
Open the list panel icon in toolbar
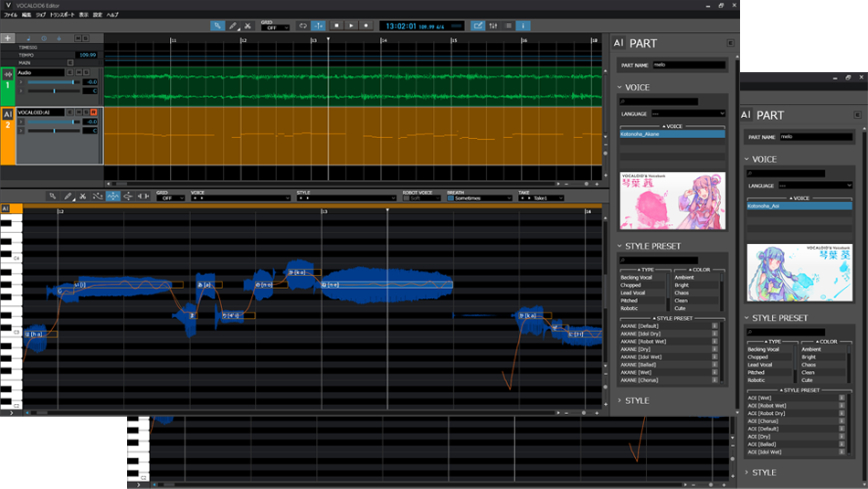point(508,26)
